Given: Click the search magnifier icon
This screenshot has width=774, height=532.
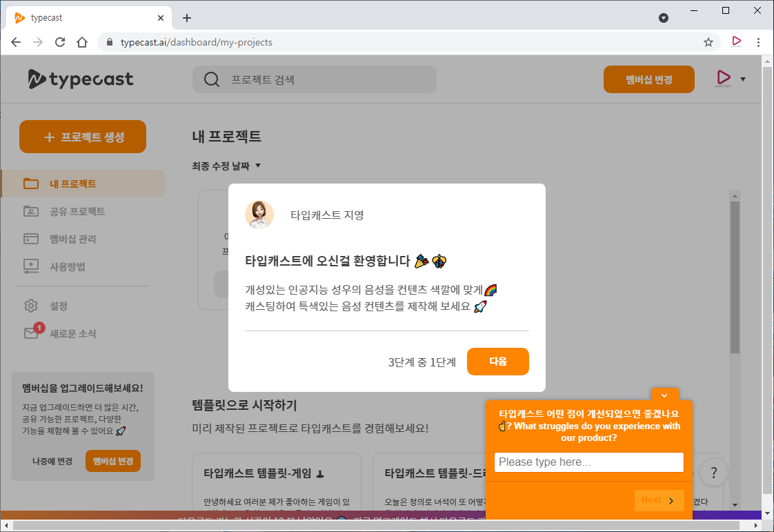Looking at the screenshot, I should [x=211, y=79].
